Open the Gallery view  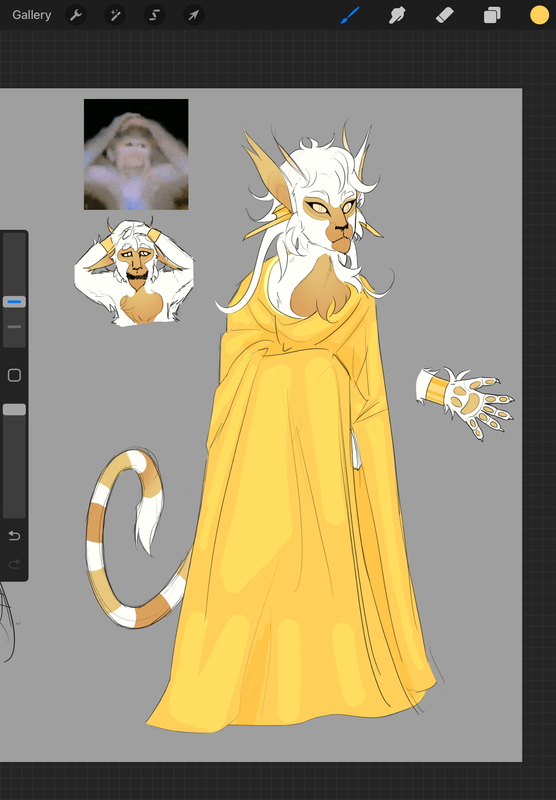click(32, 15)
